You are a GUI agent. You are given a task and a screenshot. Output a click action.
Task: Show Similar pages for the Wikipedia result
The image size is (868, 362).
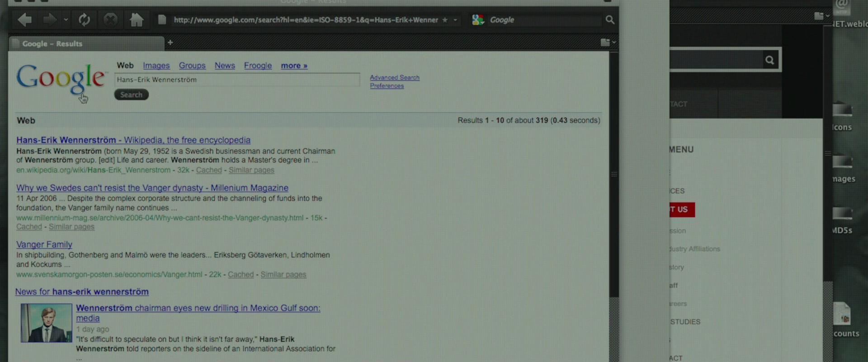[251, 170]
